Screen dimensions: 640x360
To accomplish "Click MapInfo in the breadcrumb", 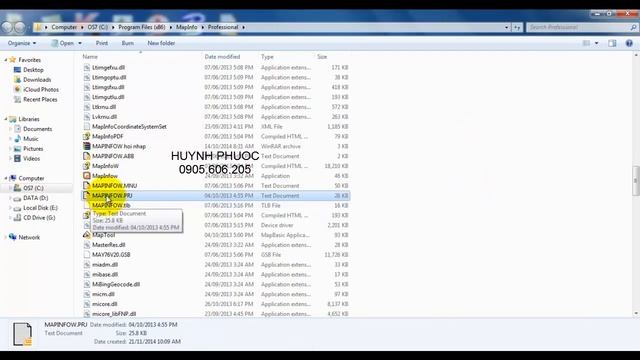I will click(187, 27).
